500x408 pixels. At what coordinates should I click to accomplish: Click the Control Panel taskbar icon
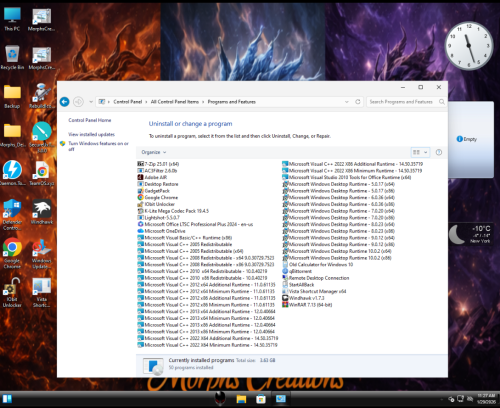pyautogui.click(x=281, y=399)
